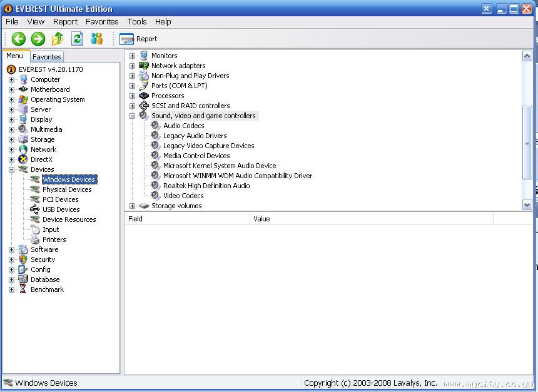Select Device Resources in the tree
Screen dimensions: 538x392
pyautogui.click(x=69, y=219)
